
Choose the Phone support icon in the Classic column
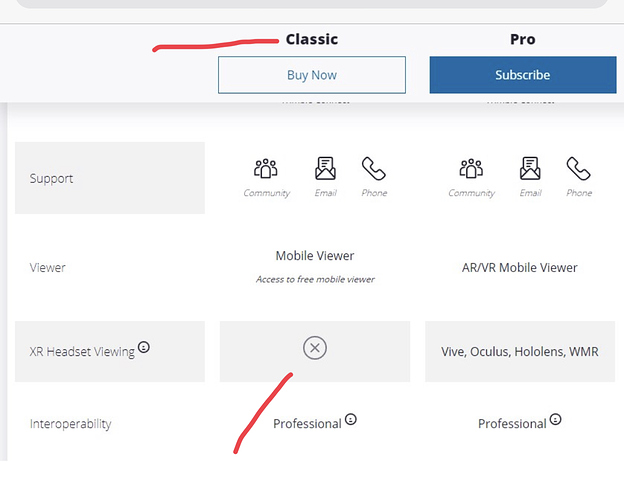374,169
